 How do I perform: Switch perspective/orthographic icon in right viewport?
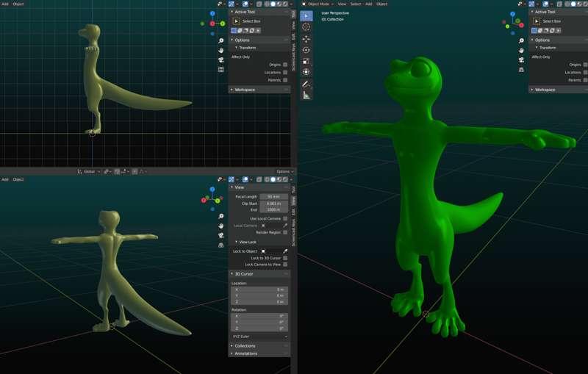(521, 70)
